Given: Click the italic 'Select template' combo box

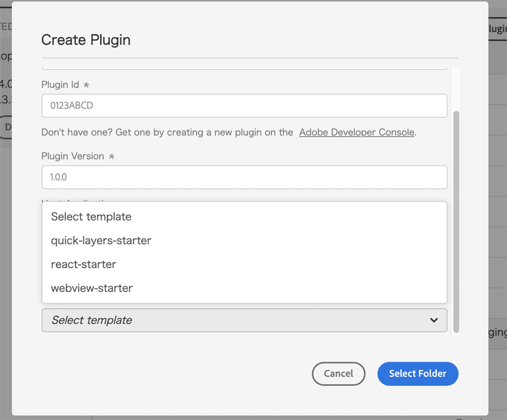Looking at the screenshot, I should 234,320.
